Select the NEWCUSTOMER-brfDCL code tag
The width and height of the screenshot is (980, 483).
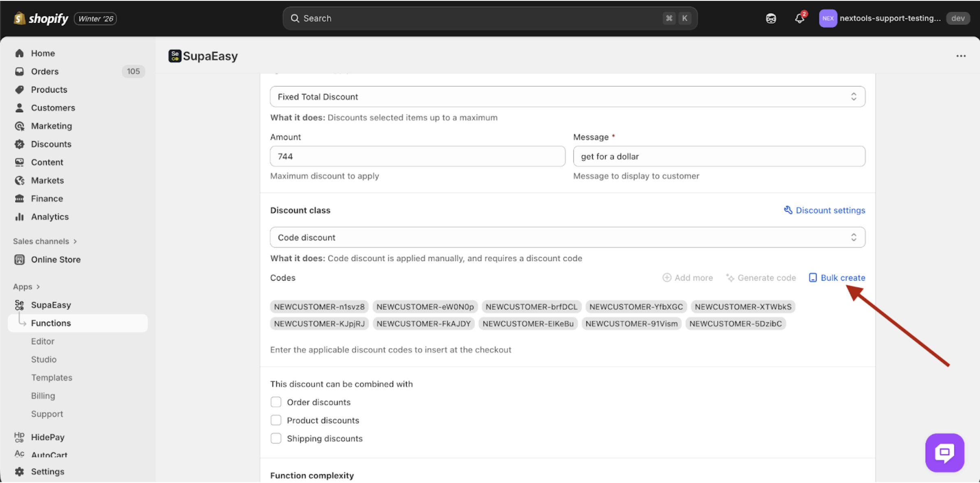pos(531,307)
